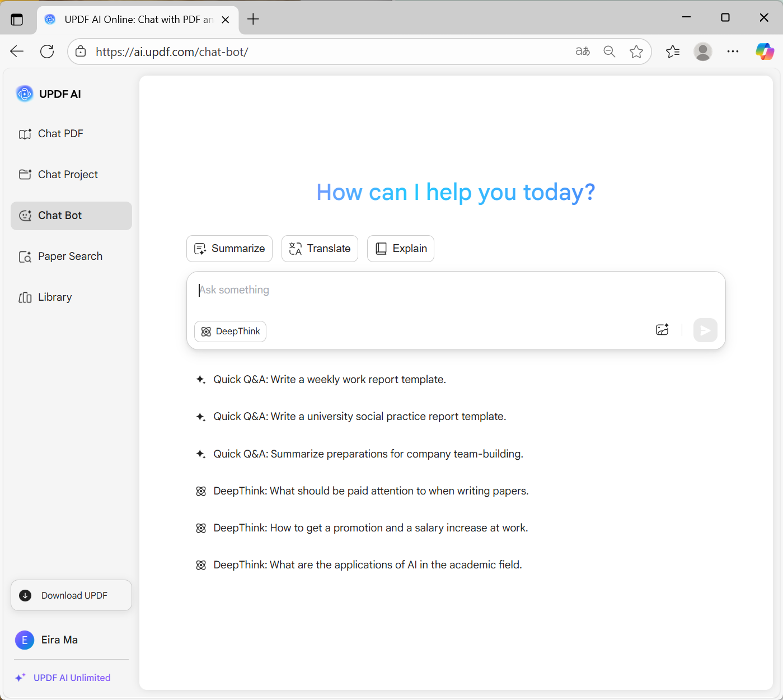Close the UPDF AI Online tab
Screen dimensions: 783x700
pos(226,20)
